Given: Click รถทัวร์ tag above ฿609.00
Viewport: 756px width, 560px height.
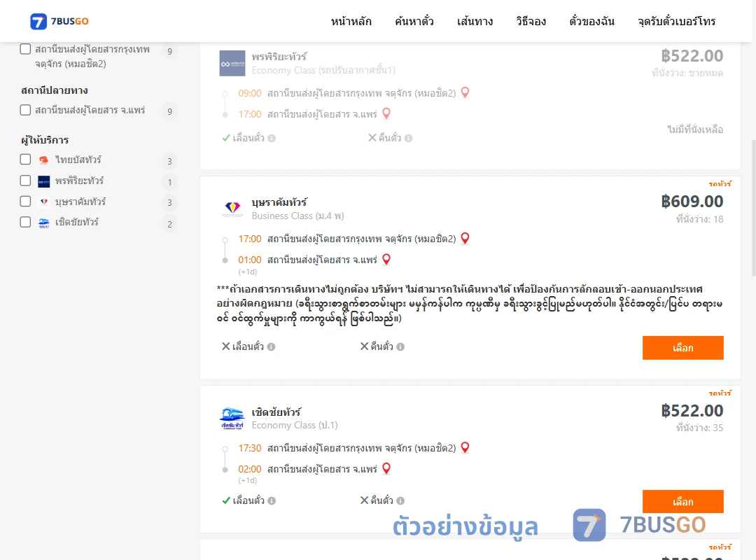Looking at the screenshot, I should click(x=720, y=184).
